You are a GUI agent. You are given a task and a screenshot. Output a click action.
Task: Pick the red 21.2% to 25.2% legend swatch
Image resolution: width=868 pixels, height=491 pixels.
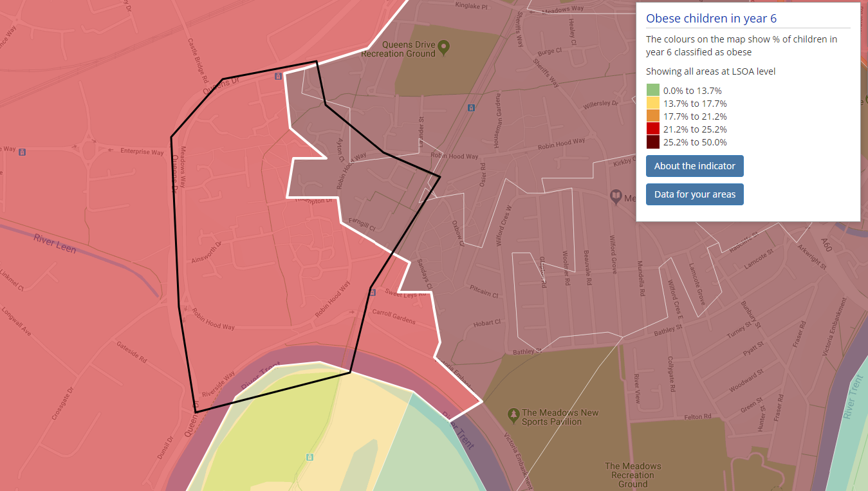coord(652,129)
